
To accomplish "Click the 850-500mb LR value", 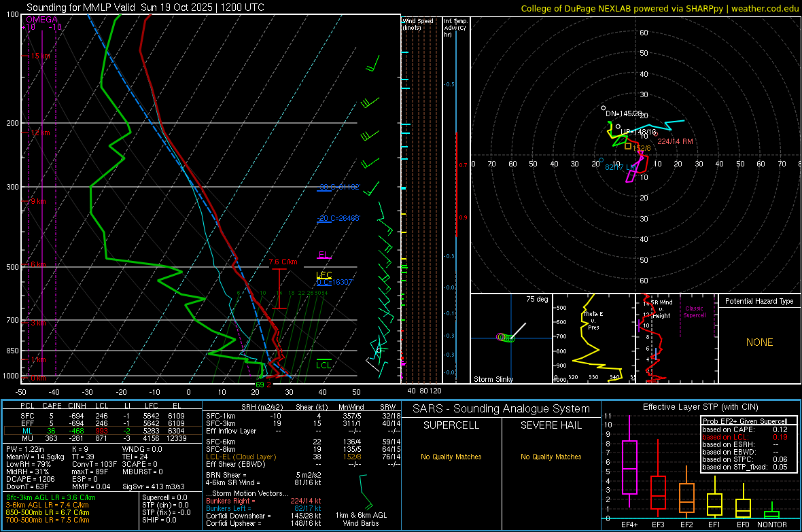I will [48, 512].
